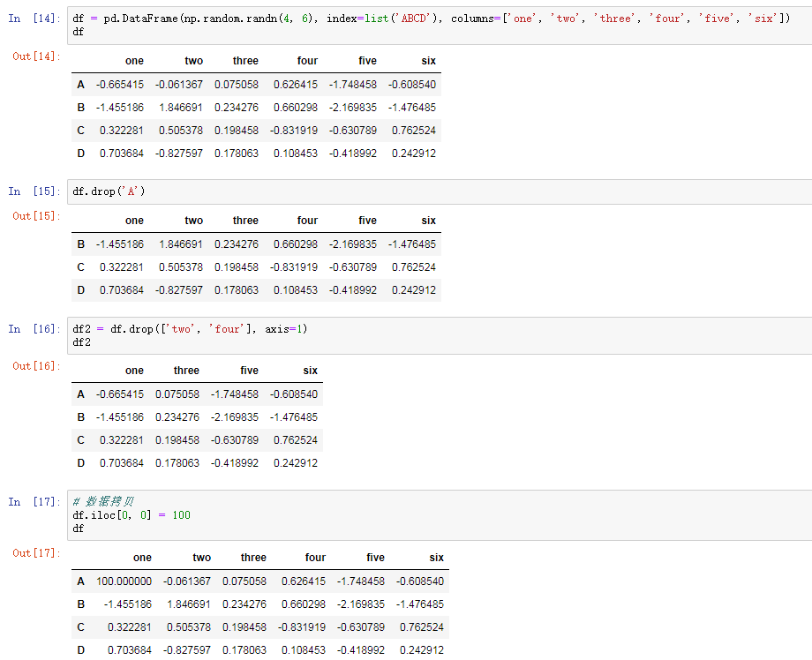Click the In [17] cell with df.iloc assignment
This screenshot has width=812, height=660.
[x=440, y=515]
